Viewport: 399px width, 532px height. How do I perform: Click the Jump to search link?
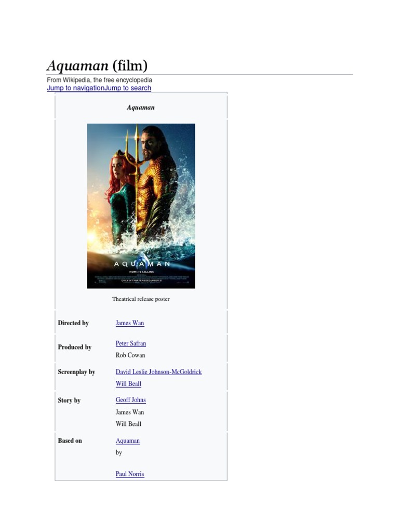[x=128, y=88]
